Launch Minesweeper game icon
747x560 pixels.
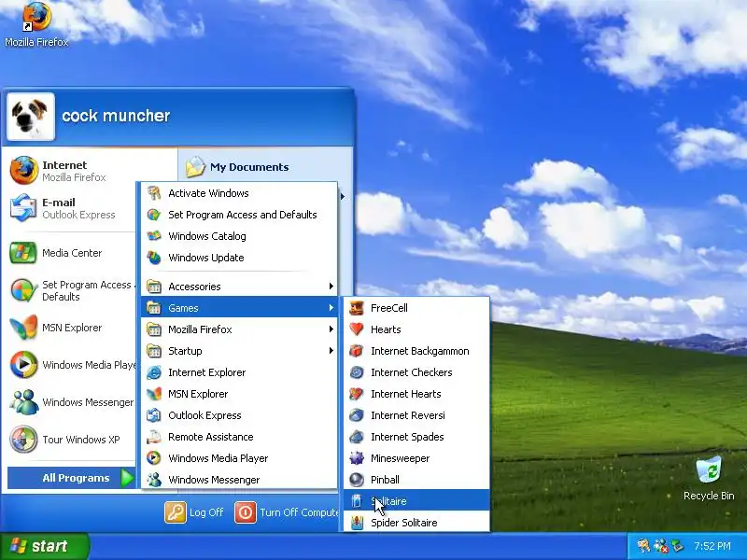357,458
